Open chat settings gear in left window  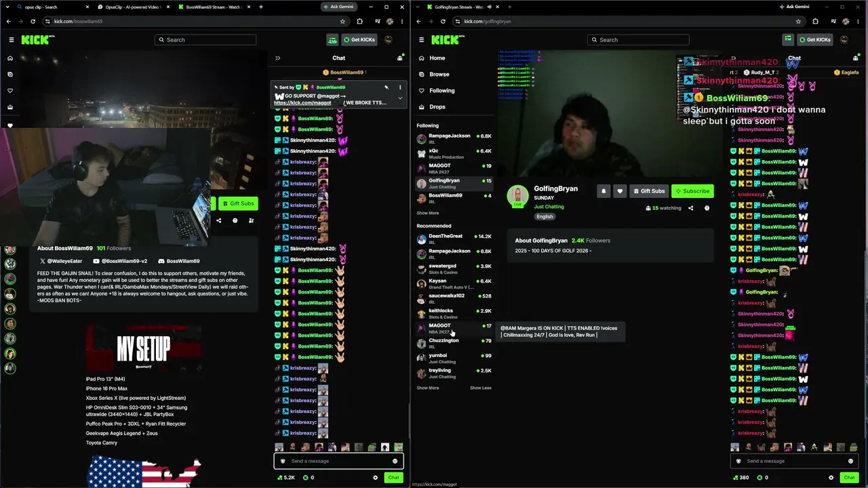[x=375, y=478]
